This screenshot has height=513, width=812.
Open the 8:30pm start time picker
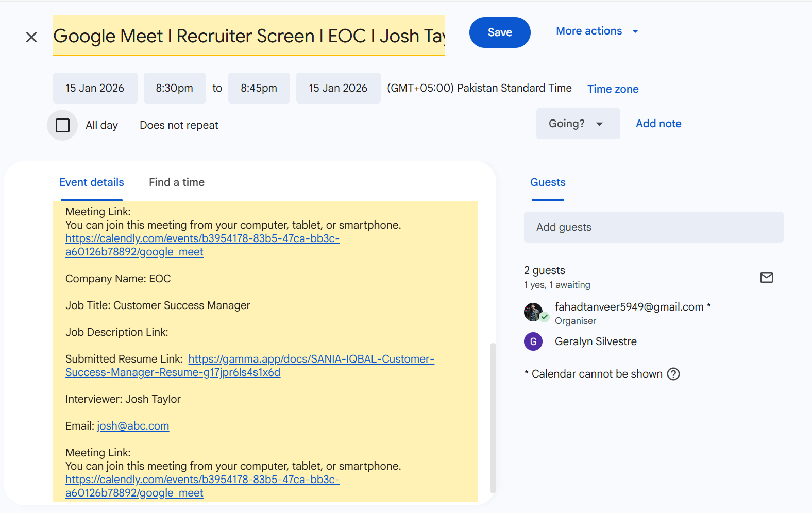175,88
